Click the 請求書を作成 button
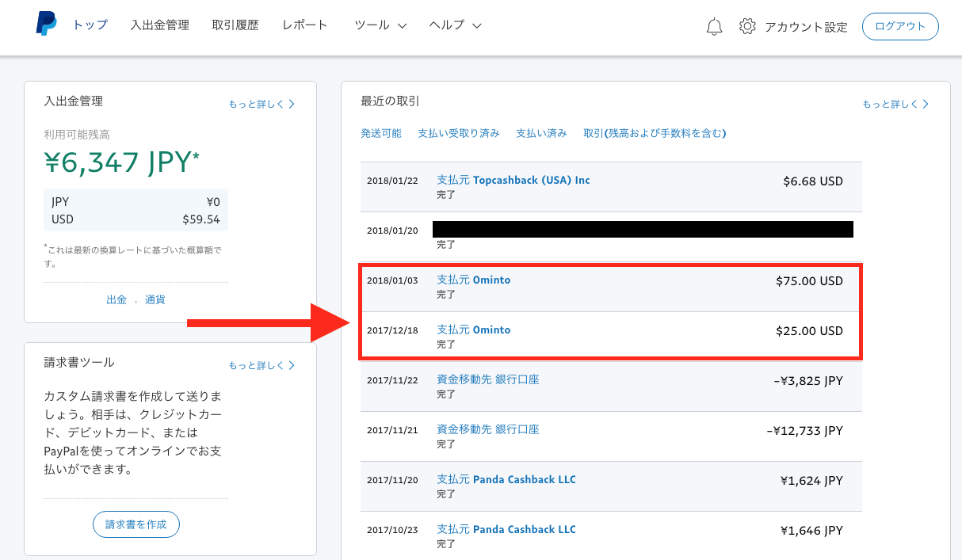This screenshot has width=962, height=560. pos(136,524)
